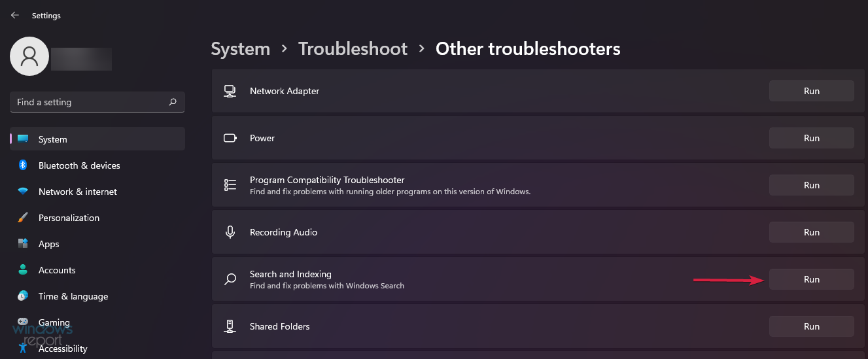This screenshot has width=868, height=359.
Task: Open Time & language settings
Action: 73,296
